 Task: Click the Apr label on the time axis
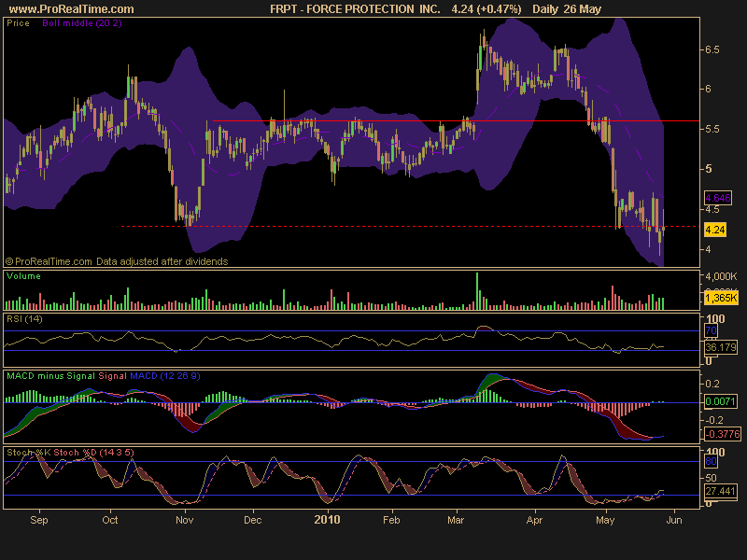534,520
